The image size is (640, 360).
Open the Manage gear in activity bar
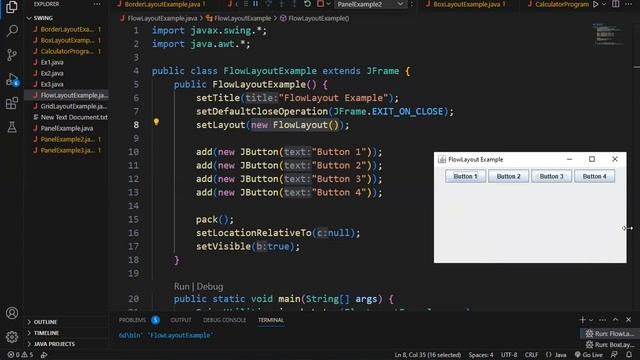(12, 337)
